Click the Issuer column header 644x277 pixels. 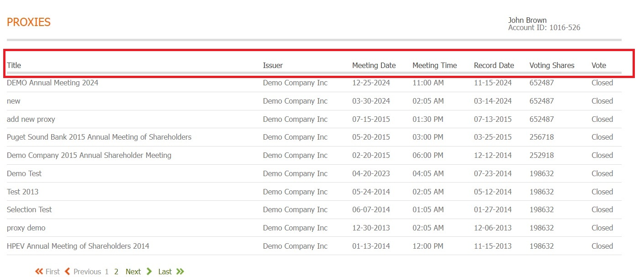tap(273, 65)
